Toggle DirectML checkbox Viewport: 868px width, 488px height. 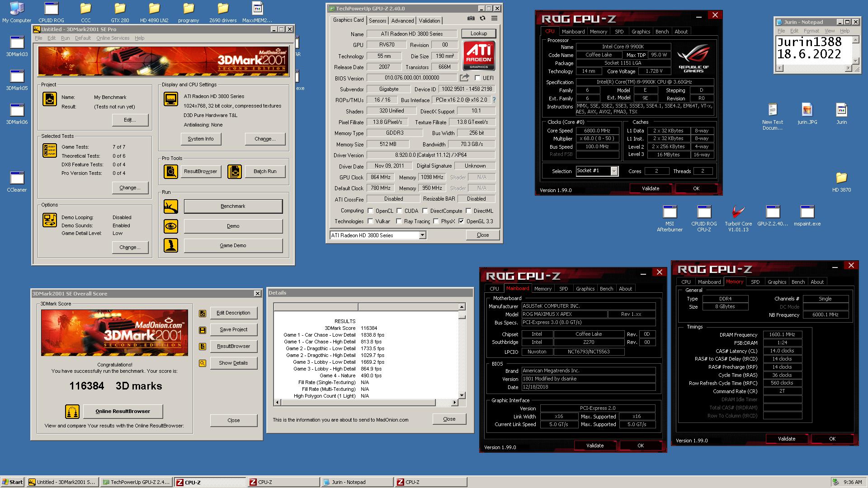coord(468,211)
